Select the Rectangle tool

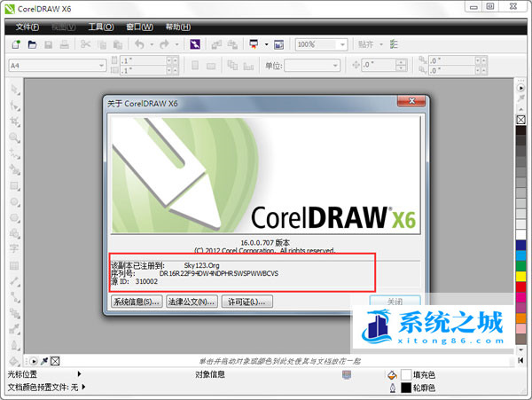pos(14,185)
